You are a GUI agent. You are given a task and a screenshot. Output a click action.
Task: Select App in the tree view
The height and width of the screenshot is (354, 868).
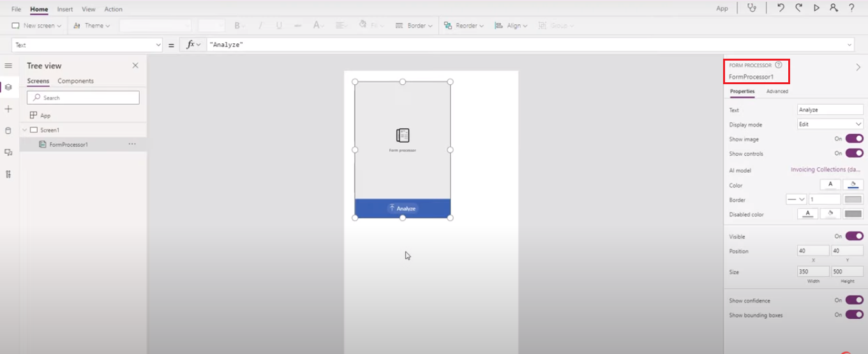click(x=45, y=115)
